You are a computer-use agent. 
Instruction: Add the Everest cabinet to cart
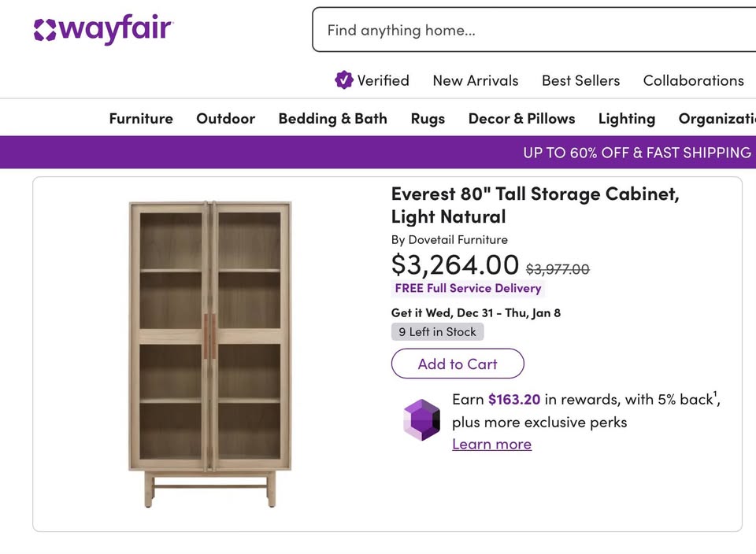457,364
